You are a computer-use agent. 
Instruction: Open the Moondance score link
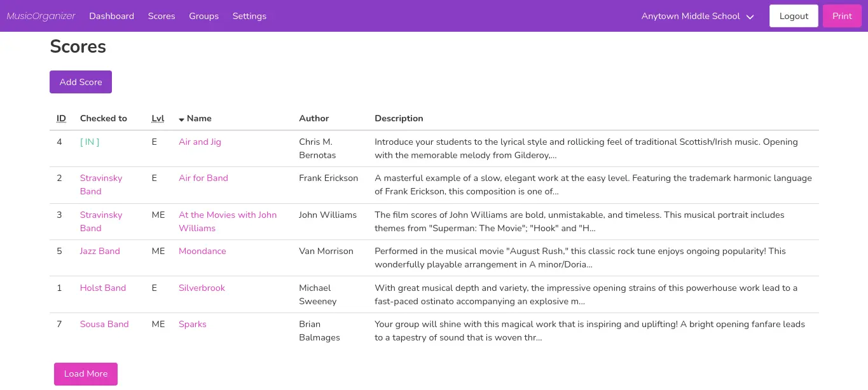202,251
